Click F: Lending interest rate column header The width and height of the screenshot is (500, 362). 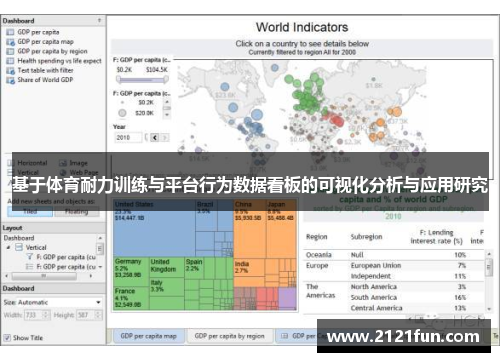click(436, 237)
